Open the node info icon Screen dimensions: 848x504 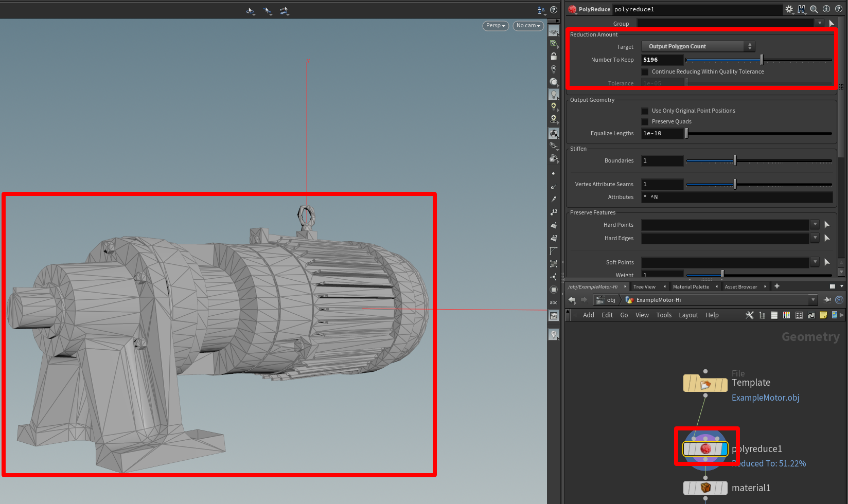tap(826, 9)
